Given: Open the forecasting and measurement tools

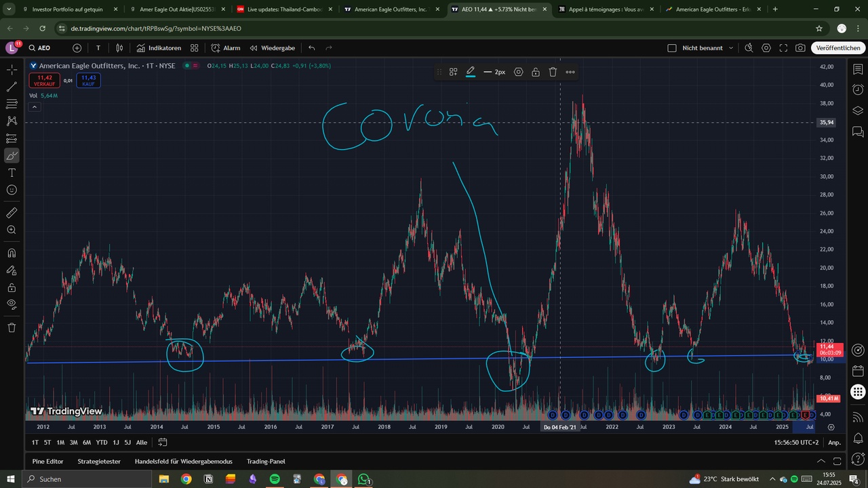Looking at the screenshot, I should coord(12,138).
